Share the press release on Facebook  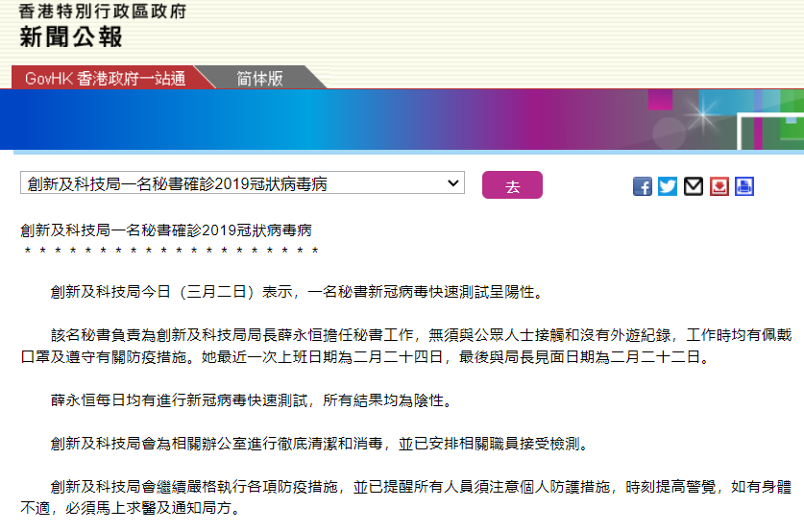pyautogui.click(x=643, y=186)
